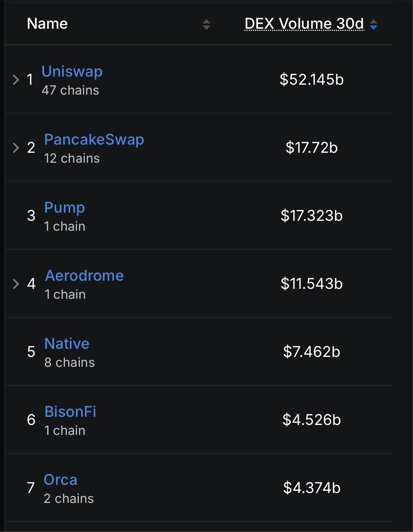Open the Orca protocol link
This screenshot has height=532, width=413.
[60, 480]
